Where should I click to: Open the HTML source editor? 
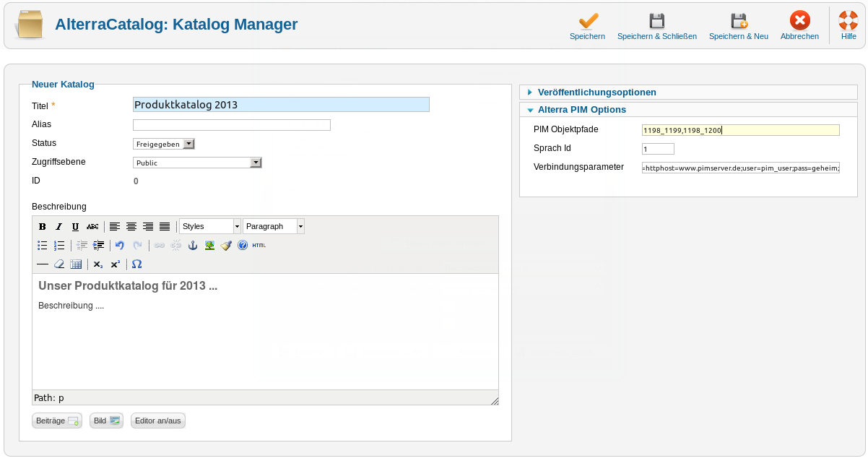259,246
